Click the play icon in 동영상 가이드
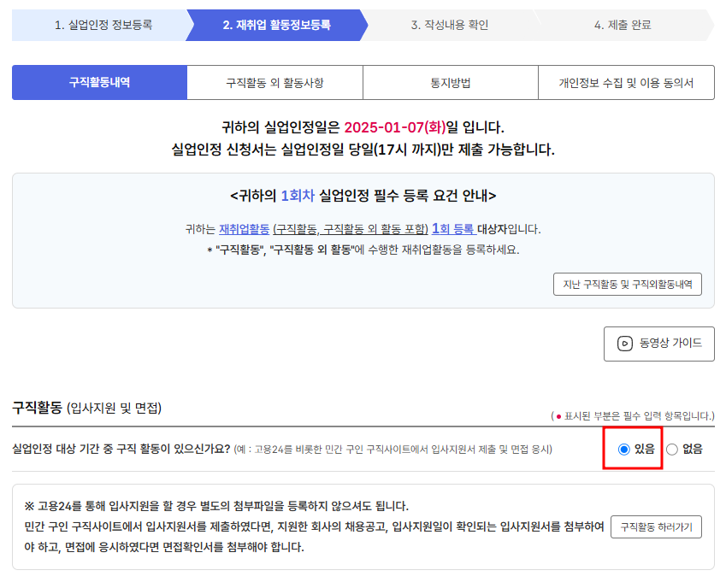The height and width of the screenshot is (588, 726). (x=624, y=344)
